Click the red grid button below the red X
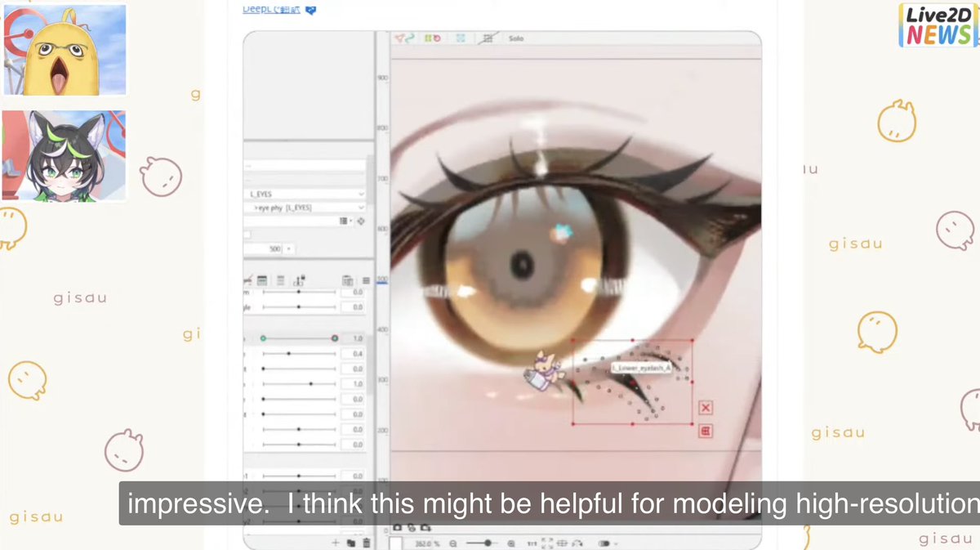 coord(706,431)
